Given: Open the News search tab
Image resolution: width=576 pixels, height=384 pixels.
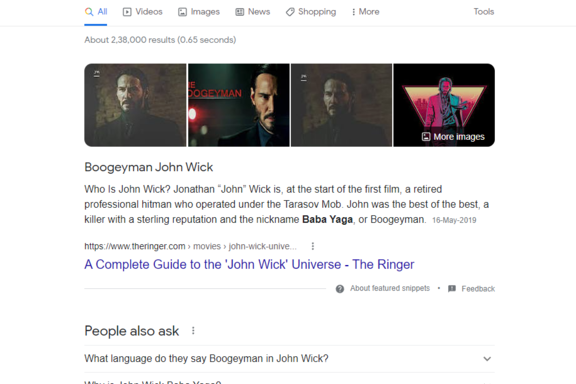Looking at the screenshot, I should tap(253, 12).
